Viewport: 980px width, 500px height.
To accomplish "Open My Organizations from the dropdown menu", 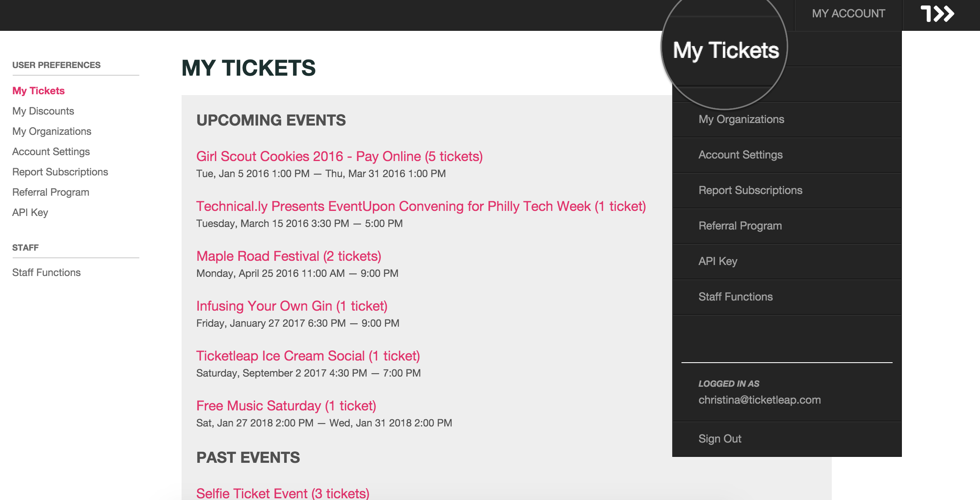I will coord(741,119).
